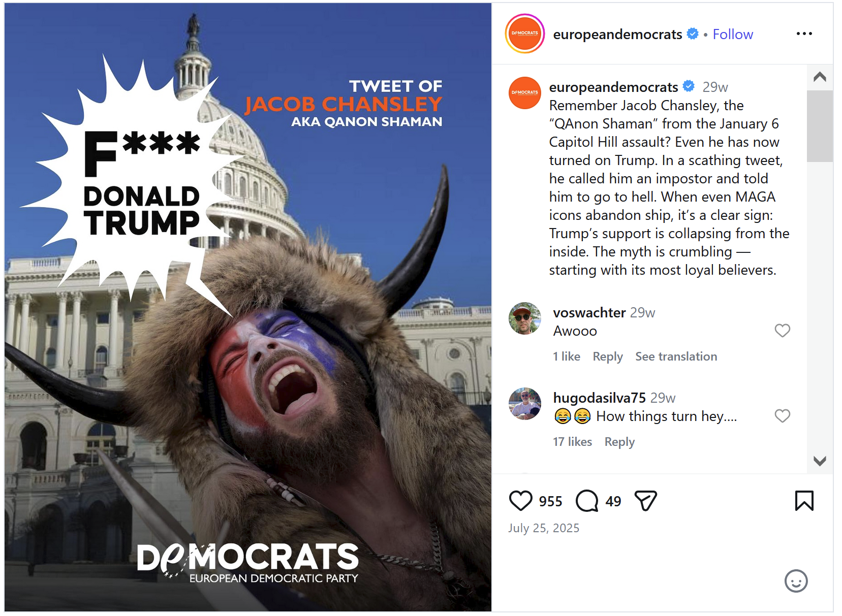Open europeandemocrats header profile logo
This screenshot has height=616, width=842.
524,34
